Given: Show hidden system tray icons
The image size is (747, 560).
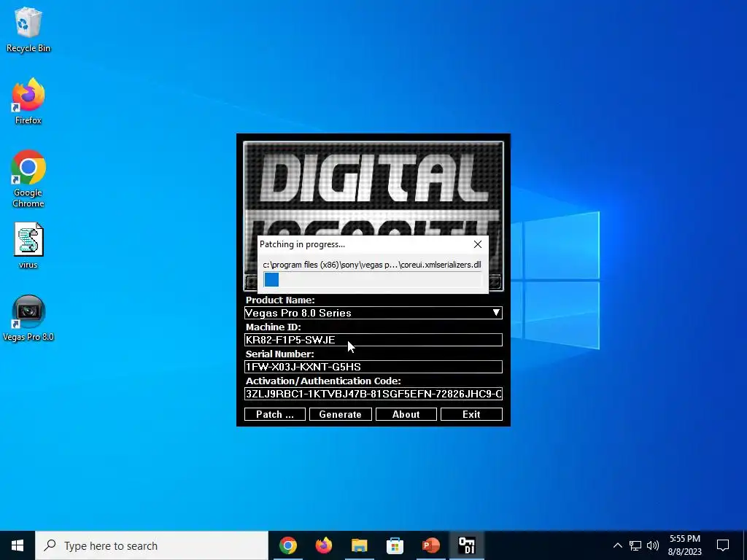Looking at the screenshot, I should click(617, 545).
